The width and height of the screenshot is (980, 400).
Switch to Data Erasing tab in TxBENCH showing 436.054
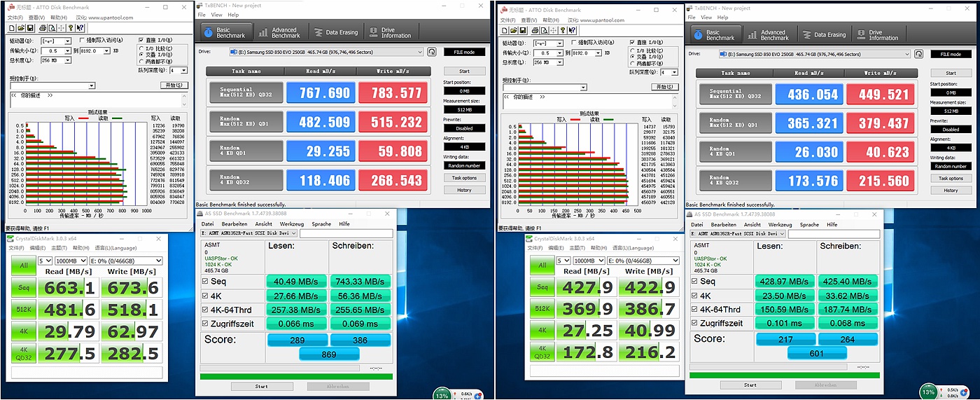point(825,34)
